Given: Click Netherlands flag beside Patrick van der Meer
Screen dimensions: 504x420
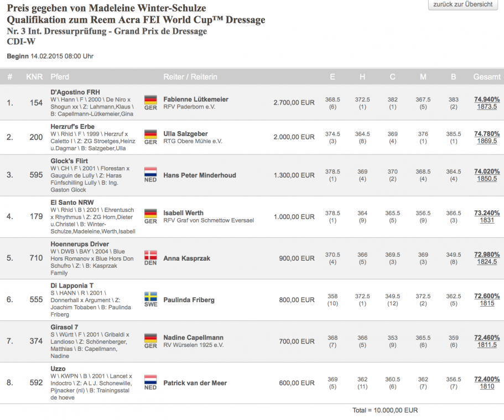Looking at the screenshot, I should (x=150, y=379).
